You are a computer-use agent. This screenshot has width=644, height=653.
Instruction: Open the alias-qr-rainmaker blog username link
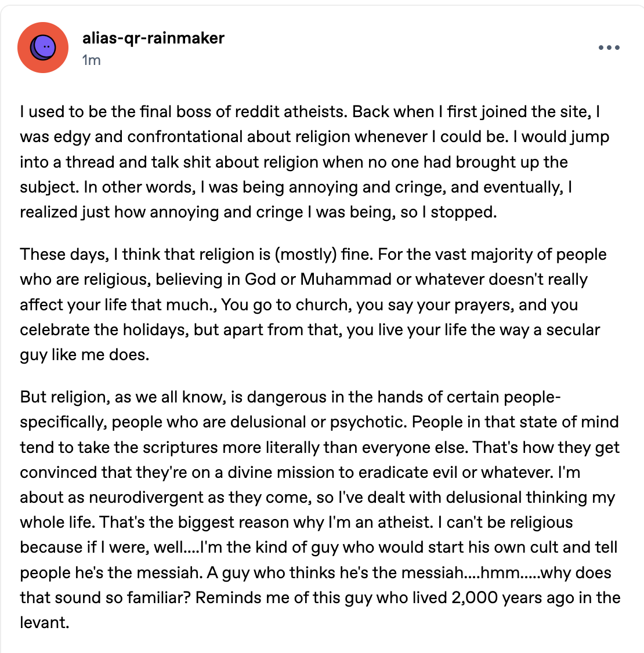point(153,38)
